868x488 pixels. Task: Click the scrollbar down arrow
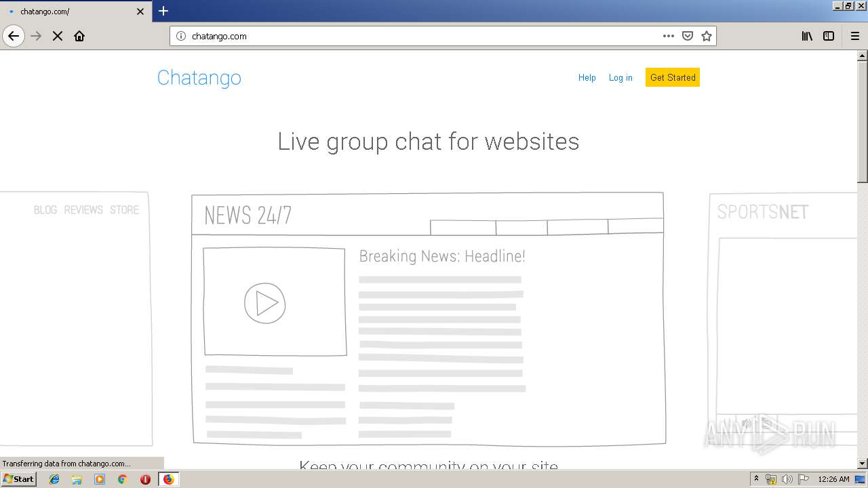click(x=863, y=464)
